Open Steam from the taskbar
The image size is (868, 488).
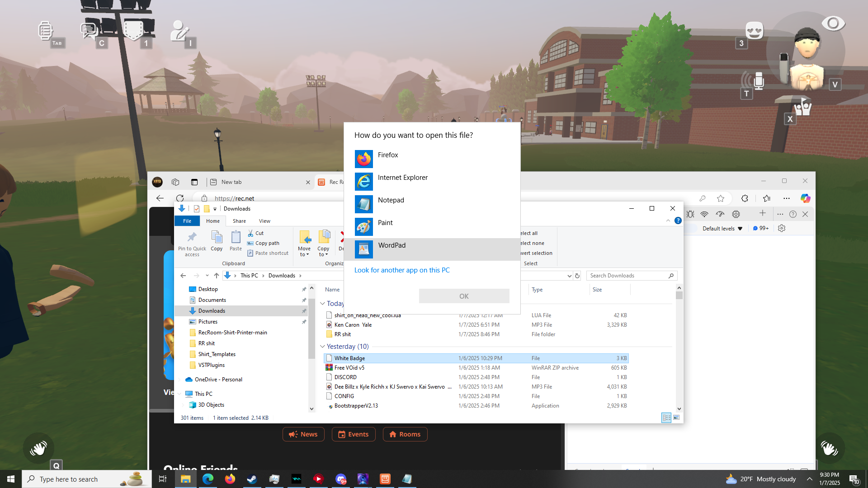252,479
